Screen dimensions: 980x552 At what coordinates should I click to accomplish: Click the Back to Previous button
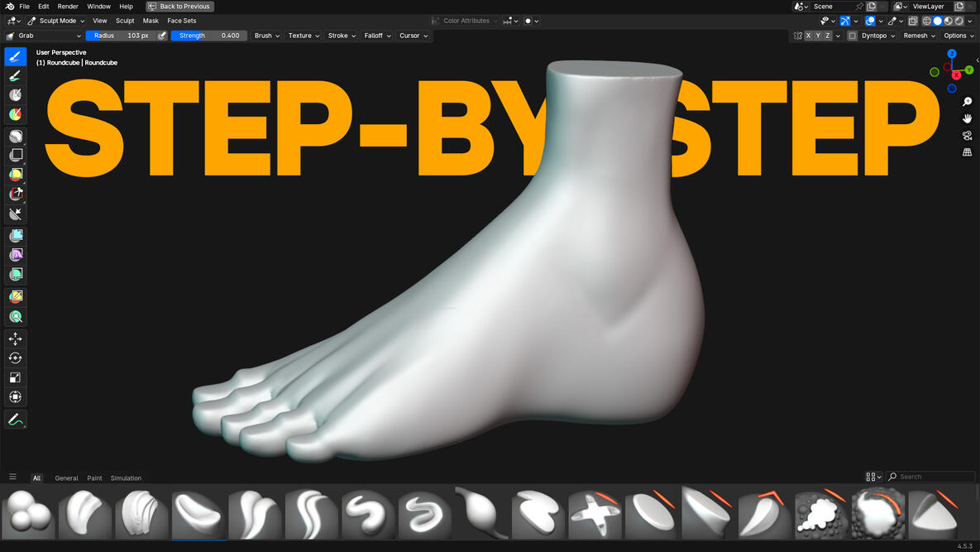click(179, 7)
